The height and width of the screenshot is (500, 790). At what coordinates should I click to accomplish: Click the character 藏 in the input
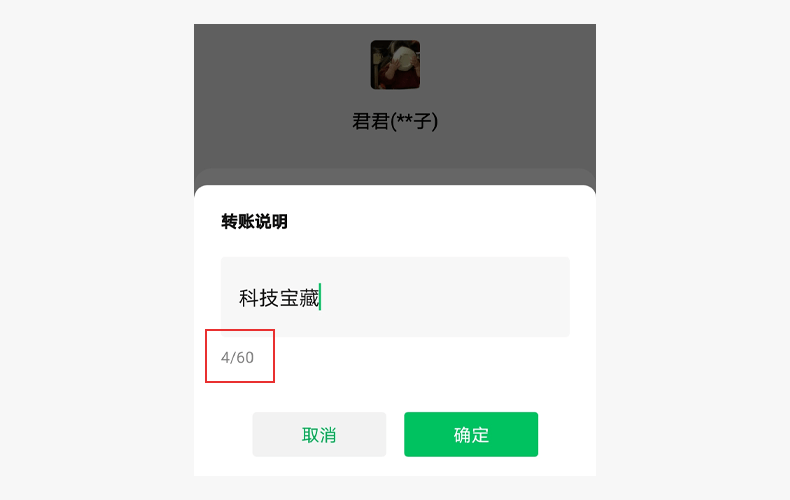click(x=309, y=298)
